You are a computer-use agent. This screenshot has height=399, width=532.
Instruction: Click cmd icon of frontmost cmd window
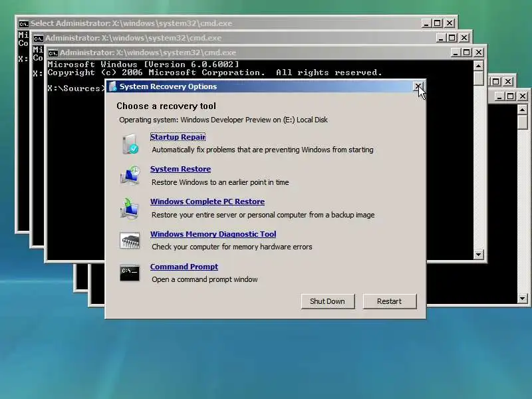pos(53,53)
